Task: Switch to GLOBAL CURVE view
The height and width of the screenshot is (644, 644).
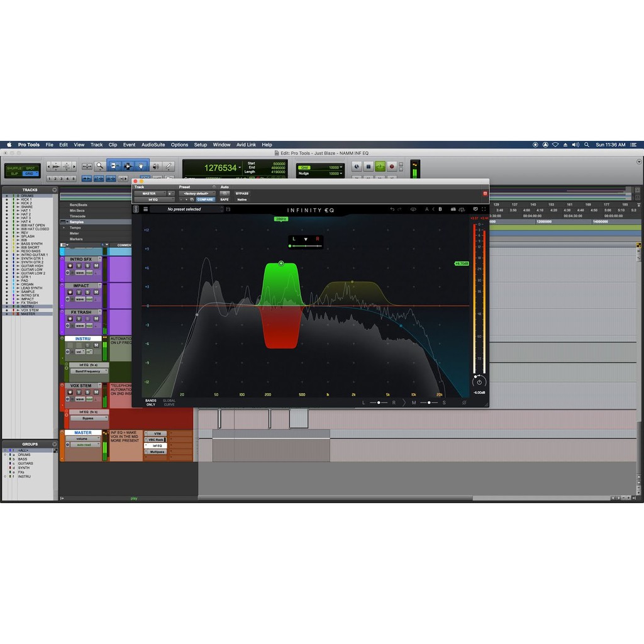Action: point(169,402)
